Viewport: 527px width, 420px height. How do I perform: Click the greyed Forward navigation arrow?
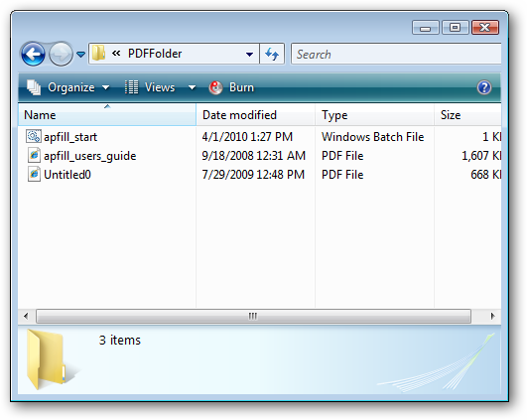pyautogui.click(x=61, y=54)
